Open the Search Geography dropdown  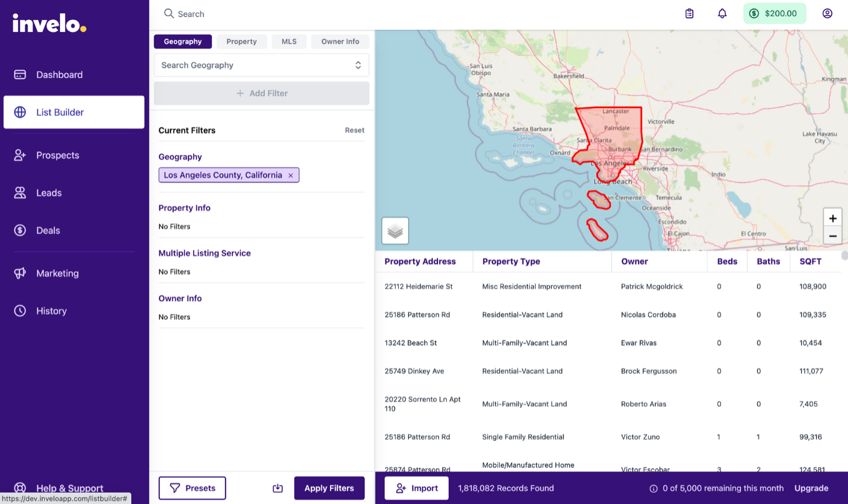tap(261, 65)
